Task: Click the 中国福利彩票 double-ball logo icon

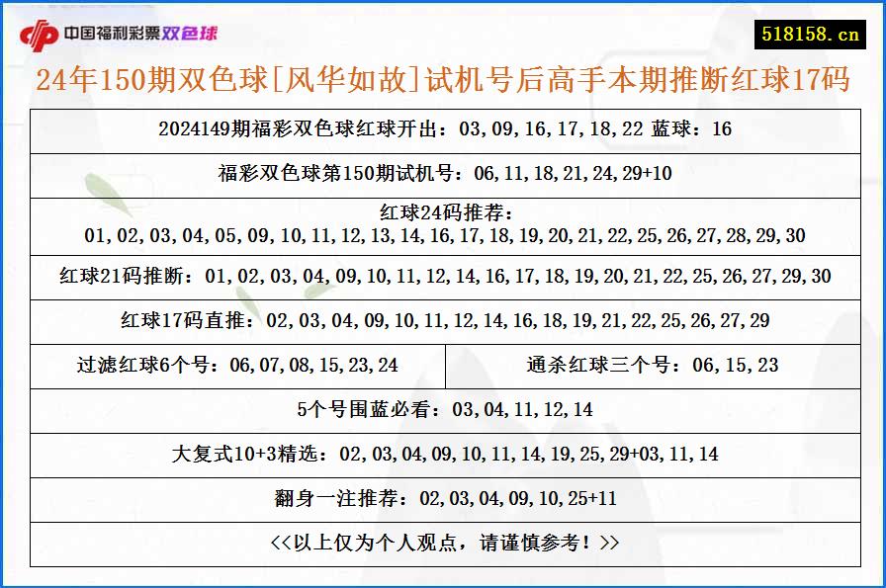Action: tap(42, 31)
